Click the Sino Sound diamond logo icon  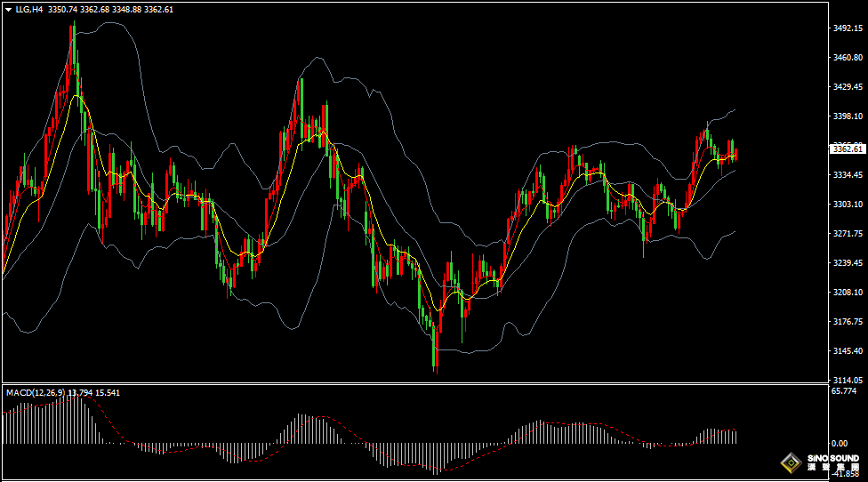coord(791,463)
